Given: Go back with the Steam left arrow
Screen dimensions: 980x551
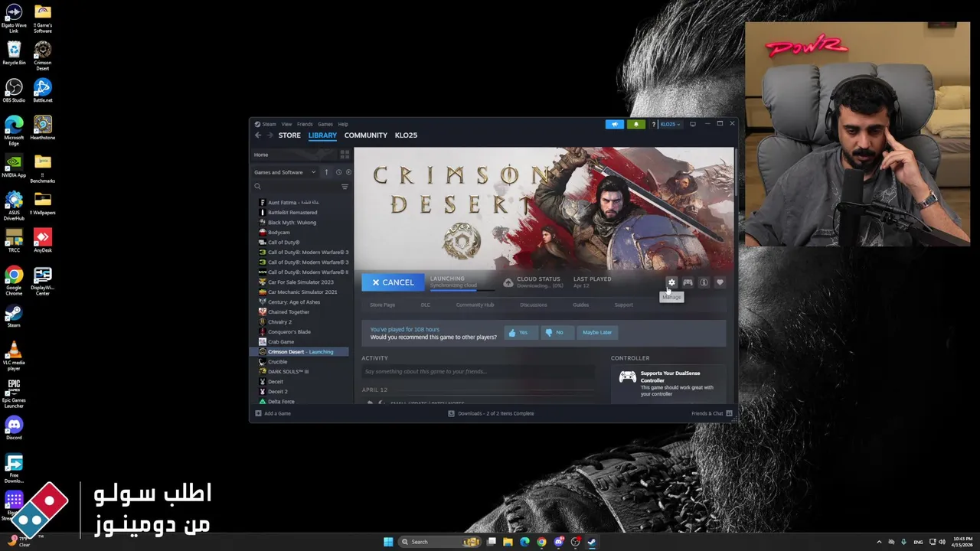Looking at the screenshot, I should 258,135.
